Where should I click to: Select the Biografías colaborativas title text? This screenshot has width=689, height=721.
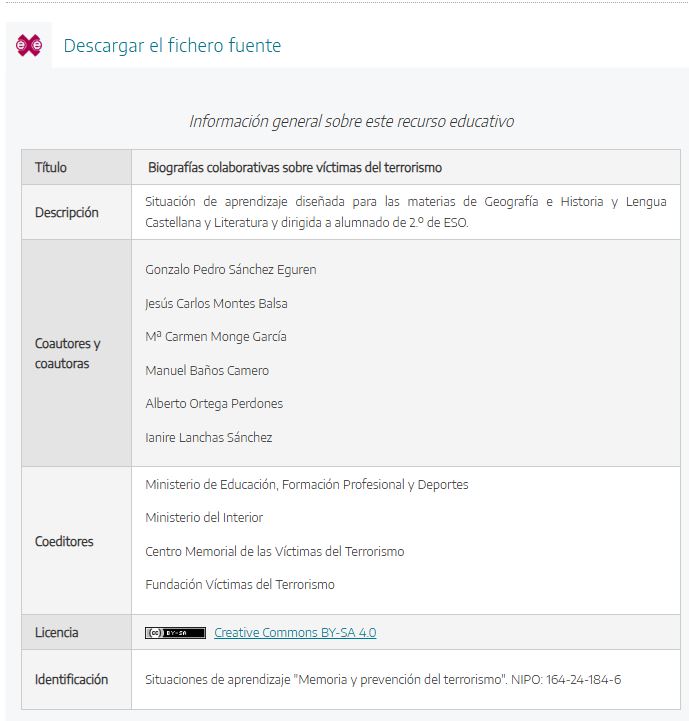tap(295, 167)
